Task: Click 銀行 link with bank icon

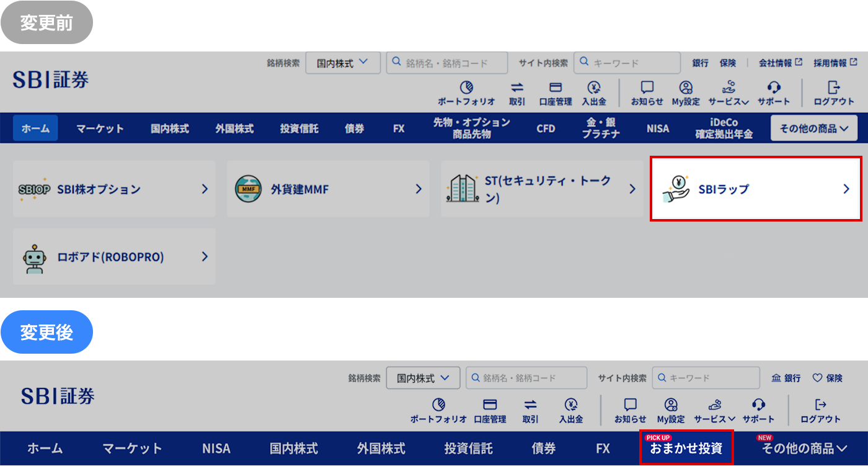Action: point(786,378)
